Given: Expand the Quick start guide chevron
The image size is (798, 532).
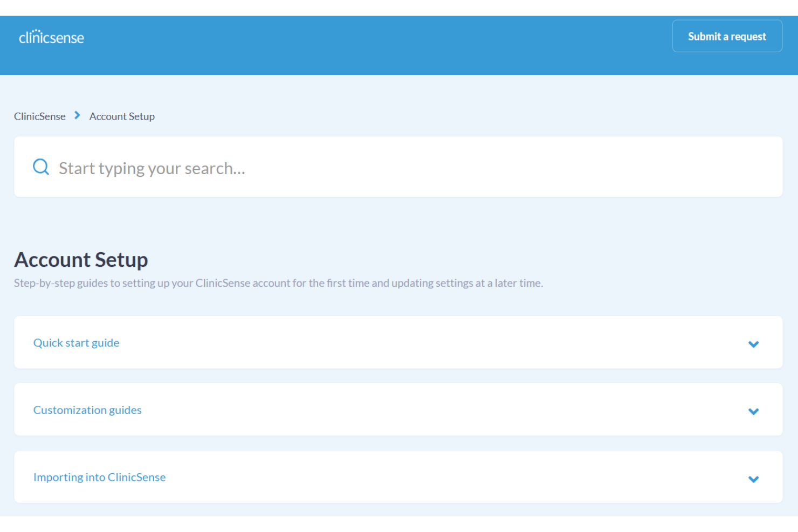Looking at the screenshot, I should click(x=754, y=344).
